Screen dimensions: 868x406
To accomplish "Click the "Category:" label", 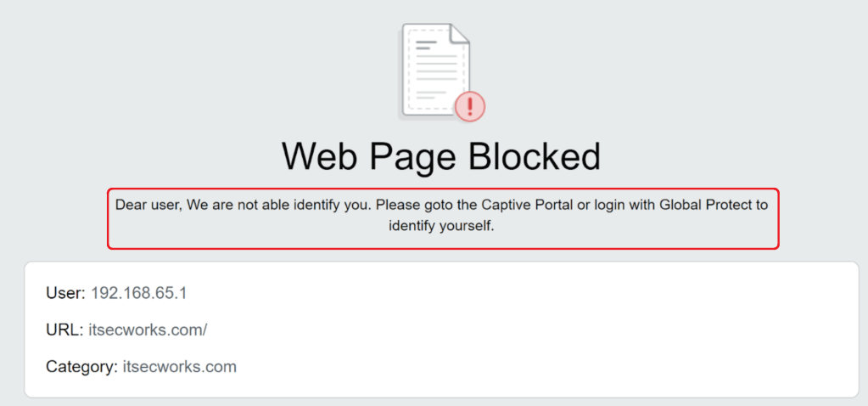I will coord(81,367).
